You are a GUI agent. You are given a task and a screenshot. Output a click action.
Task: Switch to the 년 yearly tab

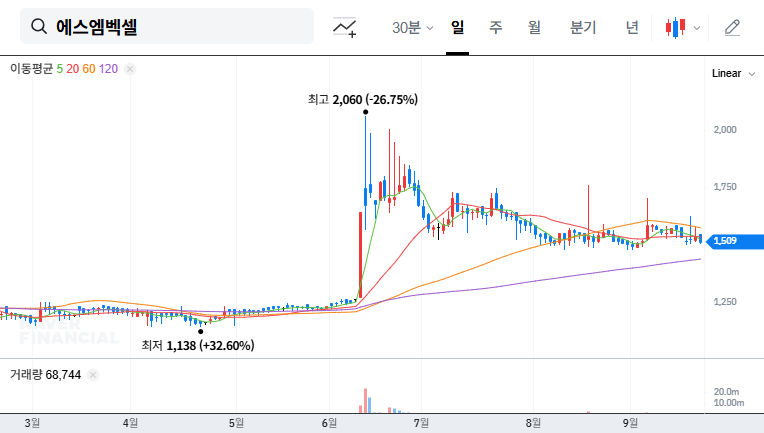(x=632, y=27)
